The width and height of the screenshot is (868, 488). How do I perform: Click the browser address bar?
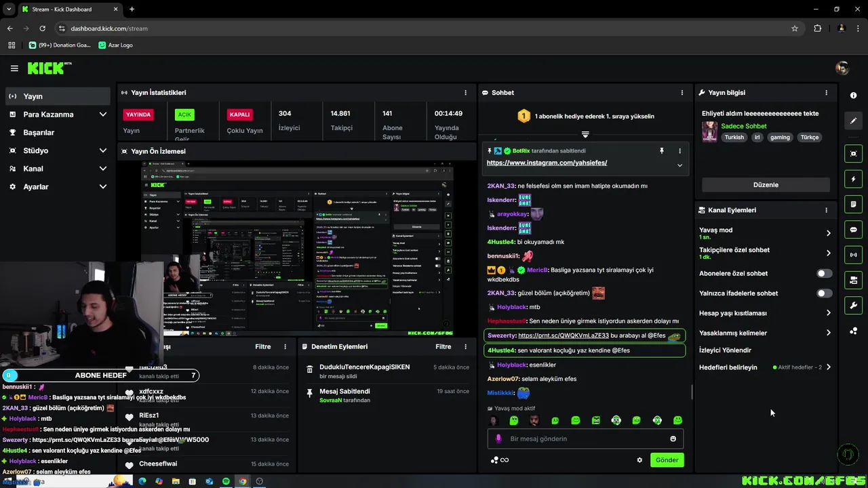coord(420,28)
